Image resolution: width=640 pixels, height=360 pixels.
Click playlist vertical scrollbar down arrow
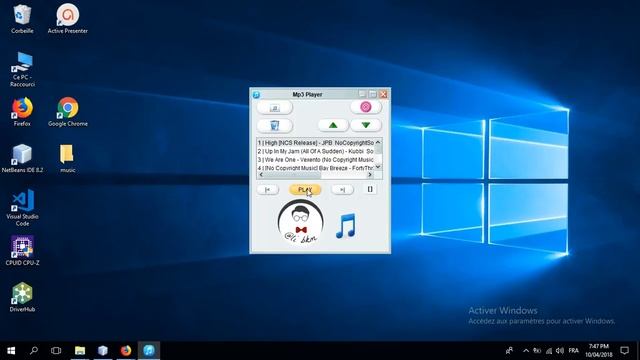378,167
